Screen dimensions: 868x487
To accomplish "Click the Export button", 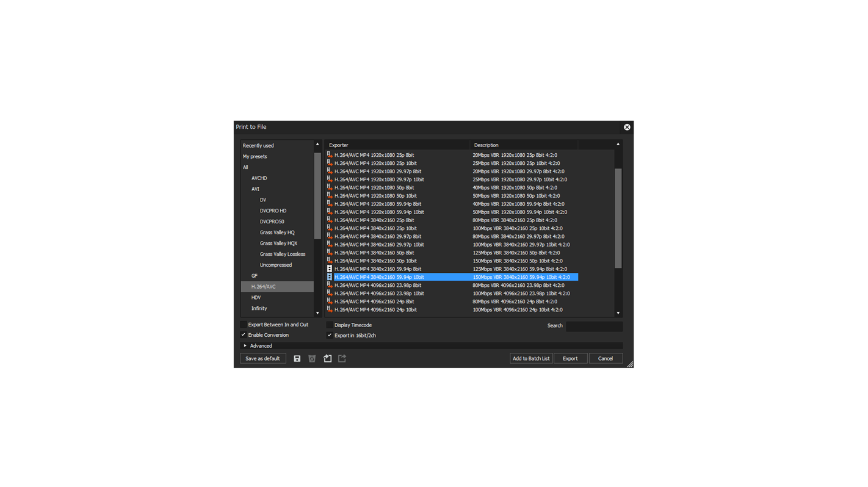I will pos(570,359).
